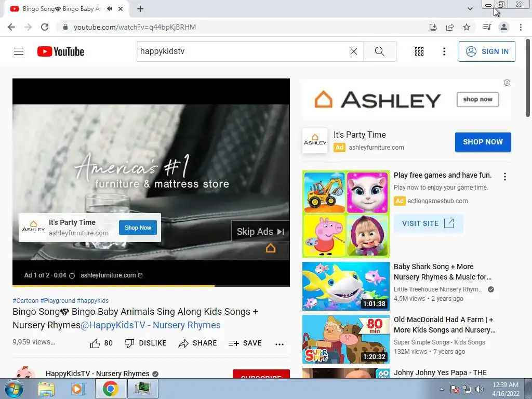Screen dimensions: 532x399
Task: Expand tab search dropdown arrow
Action: pos(470,9)
